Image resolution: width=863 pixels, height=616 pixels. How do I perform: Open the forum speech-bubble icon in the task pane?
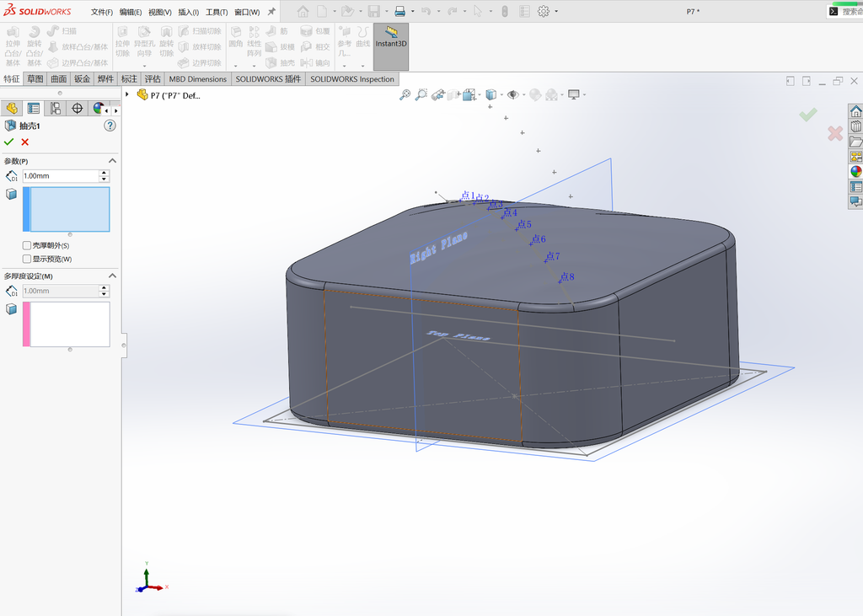point(856,201)
